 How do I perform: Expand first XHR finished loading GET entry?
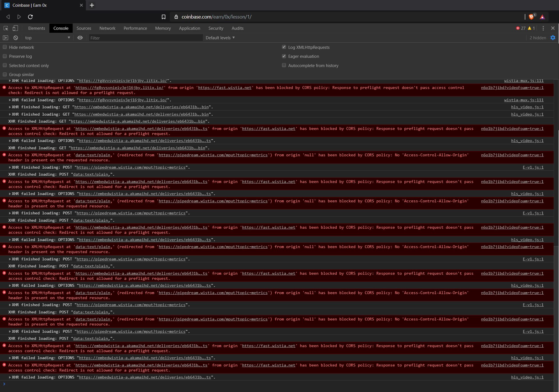pos(10,107)
